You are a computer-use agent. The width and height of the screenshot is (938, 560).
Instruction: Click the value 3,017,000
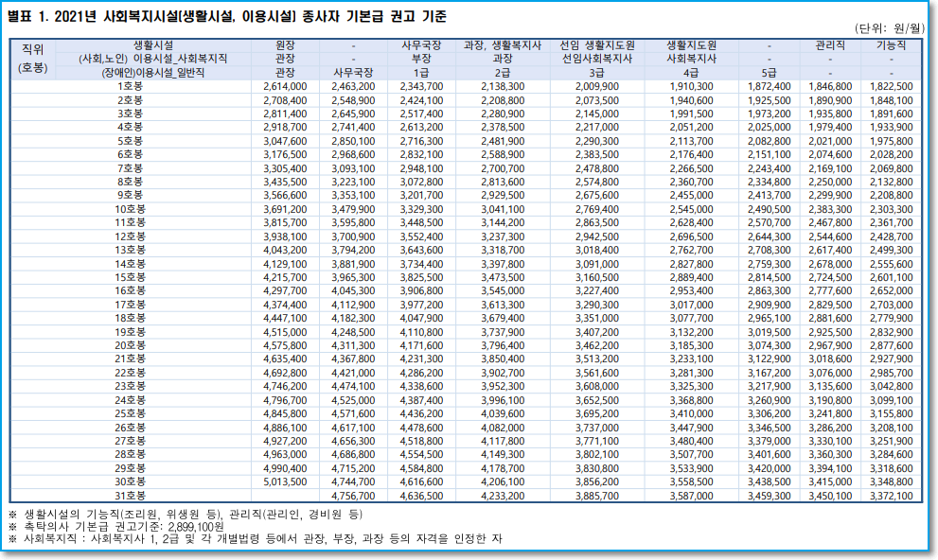tap(691, 305)
